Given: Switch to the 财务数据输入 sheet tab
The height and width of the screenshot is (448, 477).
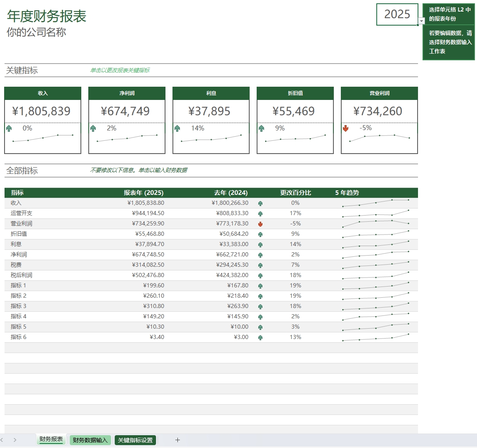Looking at the screenshot, I should pos(90,440).
